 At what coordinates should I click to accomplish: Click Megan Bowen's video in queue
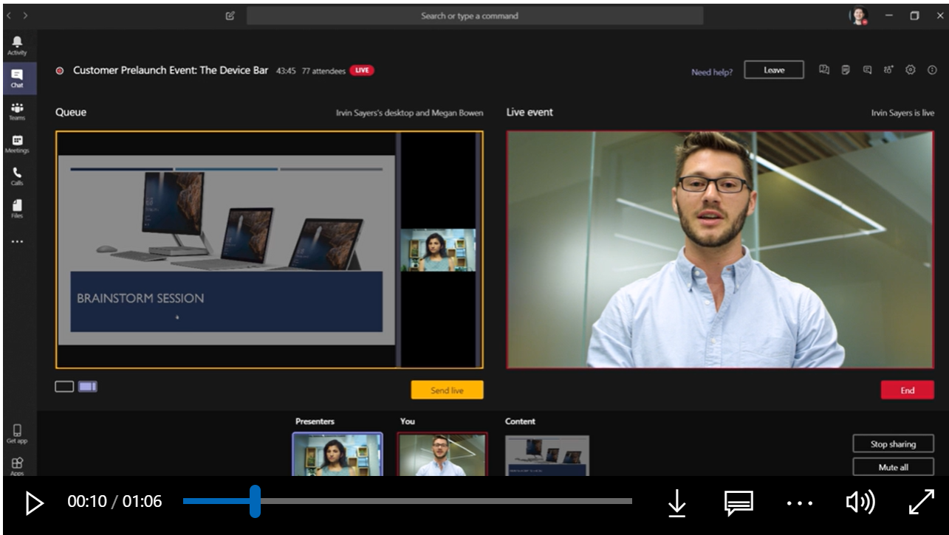coord(438,250)
